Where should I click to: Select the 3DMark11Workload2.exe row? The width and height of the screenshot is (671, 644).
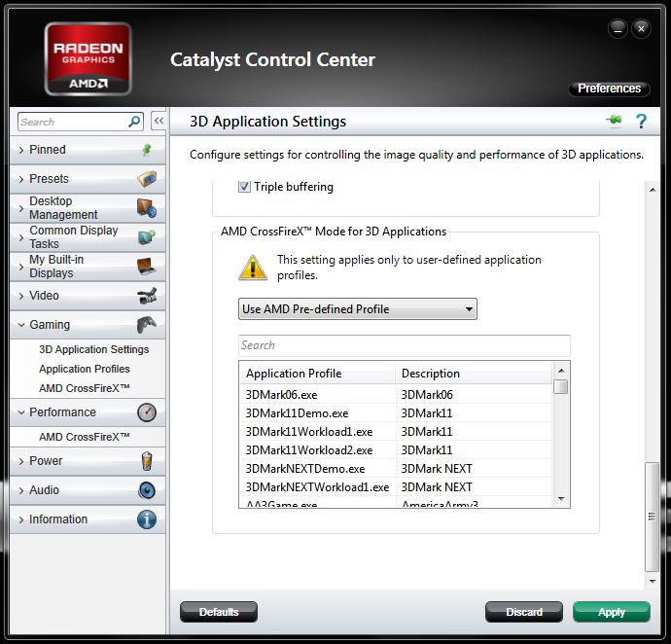pyautogui.click(x=396, y=449)
